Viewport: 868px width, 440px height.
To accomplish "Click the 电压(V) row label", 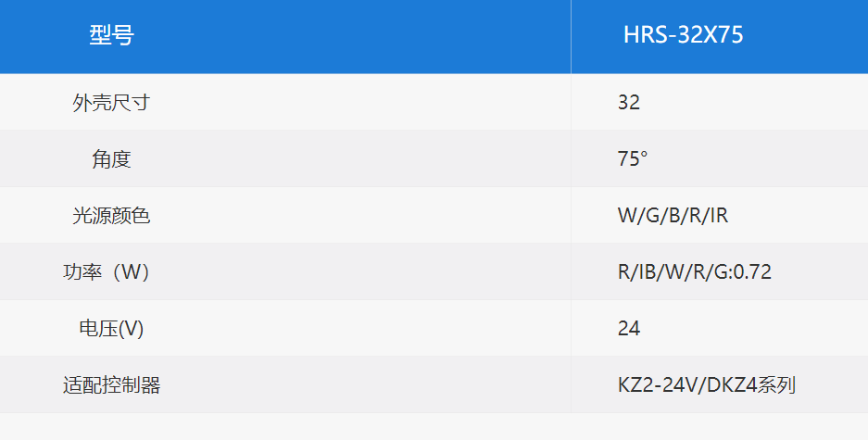I will click(x=111, y=329).
